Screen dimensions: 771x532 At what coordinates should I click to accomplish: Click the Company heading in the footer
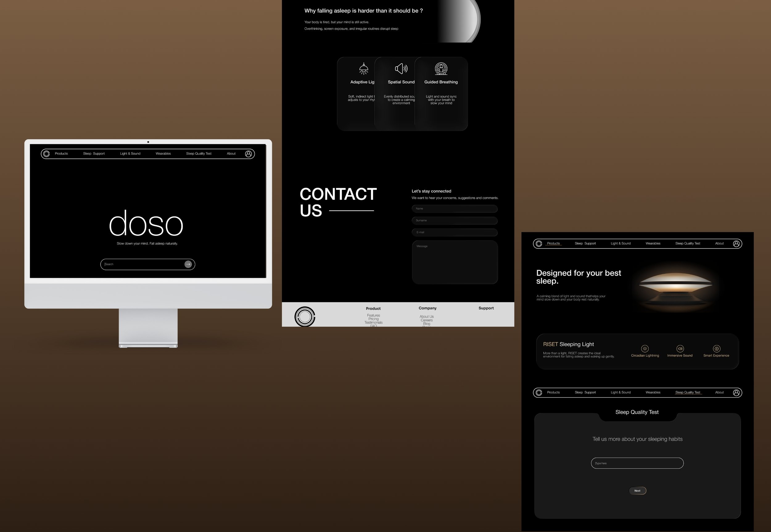tap(428, 308)
